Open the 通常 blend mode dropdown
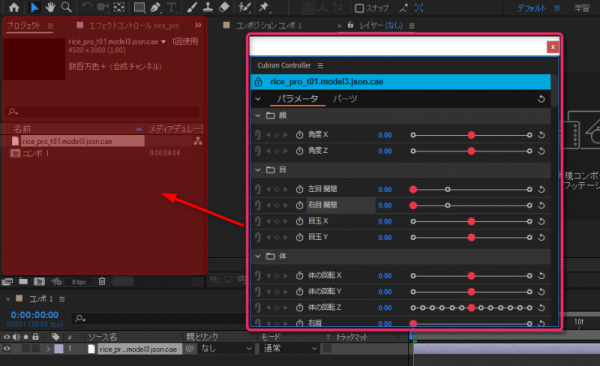The image size is (600, 366). pyautogui.click(x=290, y=348)
